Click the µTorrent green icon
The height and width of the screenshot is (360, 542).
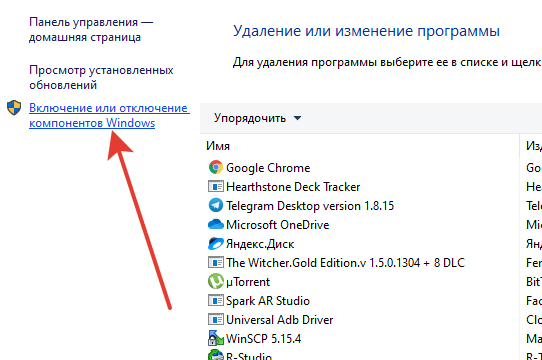coord(216,281)
